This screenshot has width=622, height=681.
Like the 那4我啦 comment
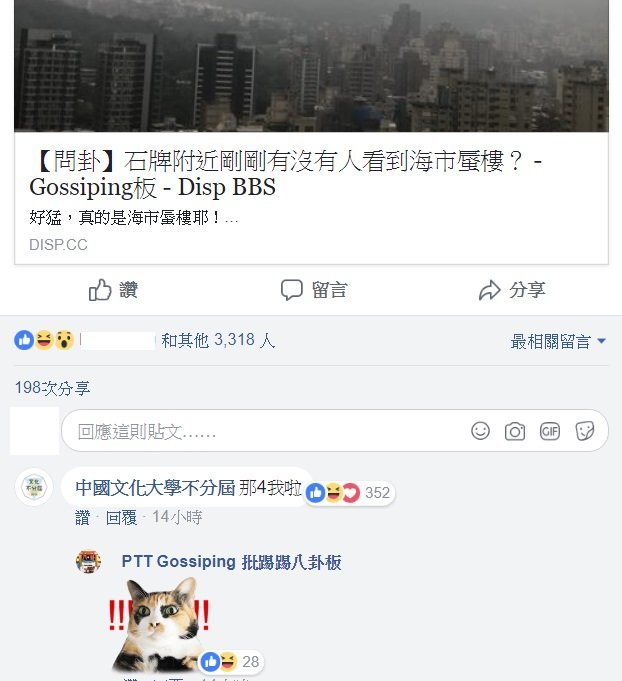tap(83, 517)
